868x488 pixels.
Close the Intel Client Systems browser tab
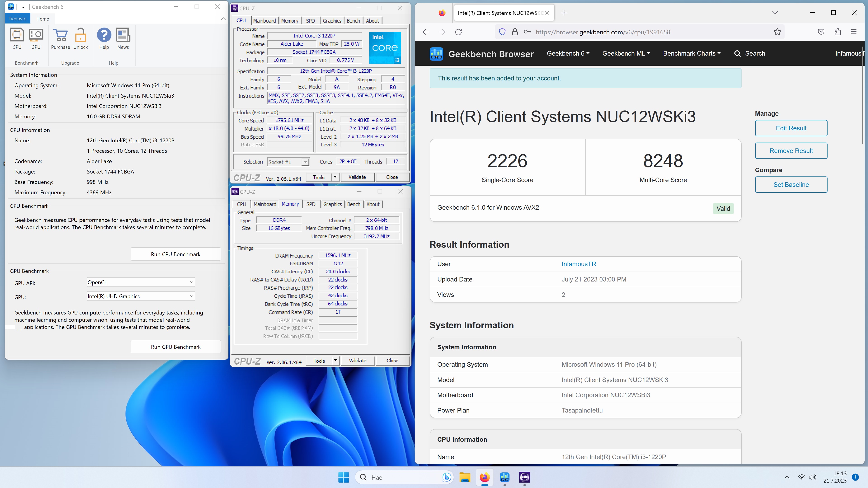[x=547, y=13]
